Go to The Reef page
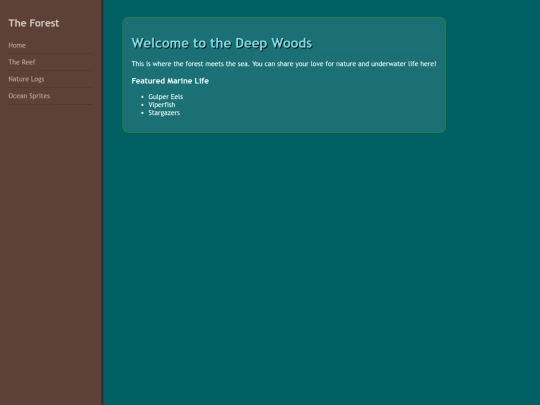540x405 pixels. point(22,62)
